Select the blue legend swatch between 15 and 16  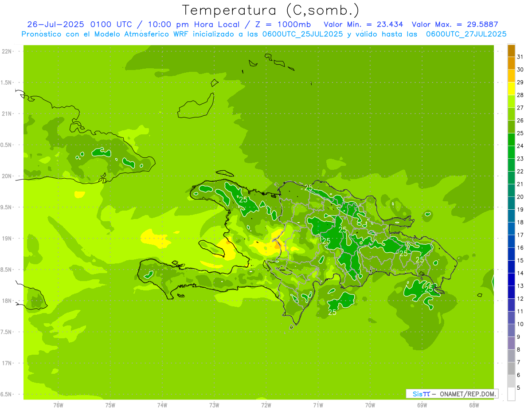511,254
